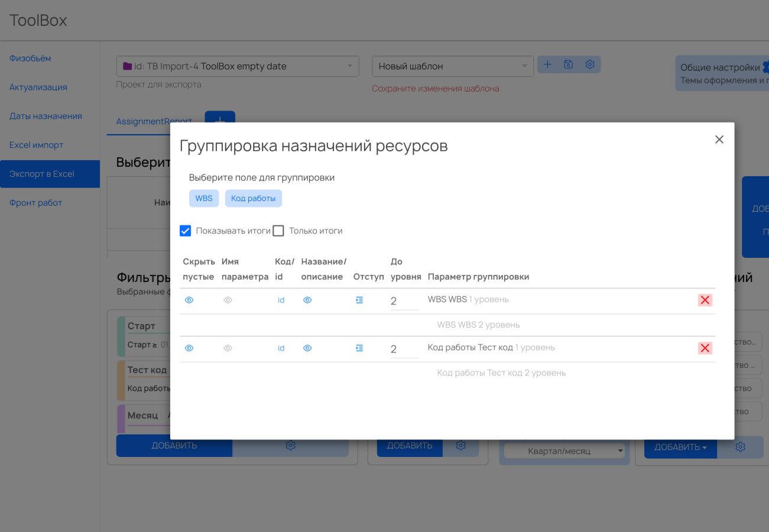Switch to AssignmentReport tab

[x=154, y=121]
